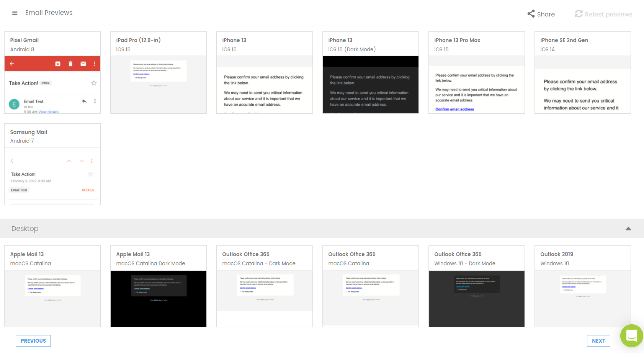Open the iPhone SE 2nd Gen preview
The image size is (644, 353).
point(583,73)
